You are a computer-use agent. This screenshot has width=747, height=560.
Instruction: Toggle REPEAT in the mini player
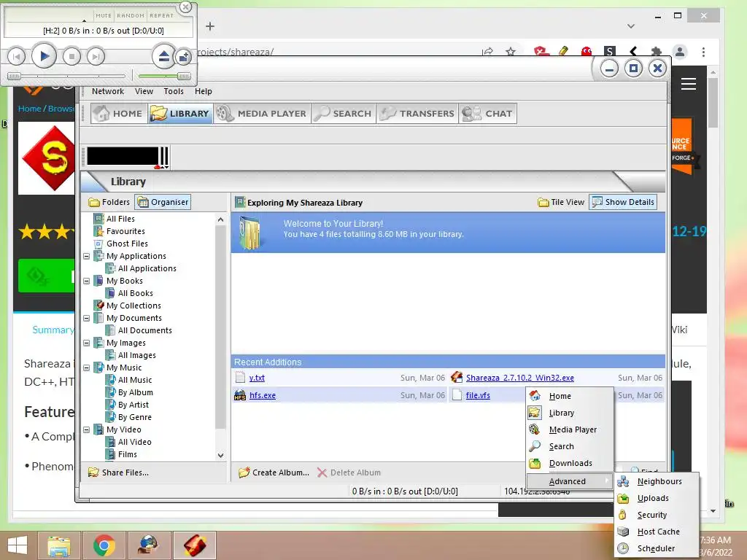161,15
